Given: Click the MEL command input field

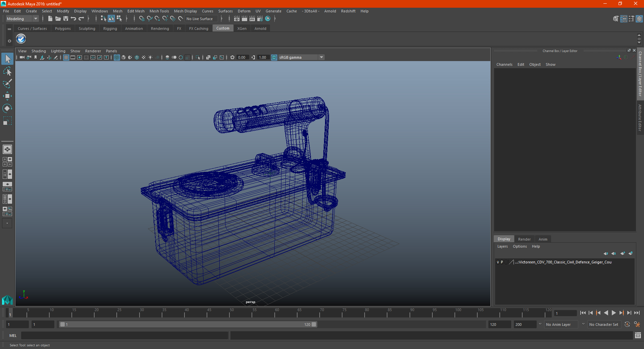Looking at the screenshot, I should pyautogui.click(x=124, y=336).
